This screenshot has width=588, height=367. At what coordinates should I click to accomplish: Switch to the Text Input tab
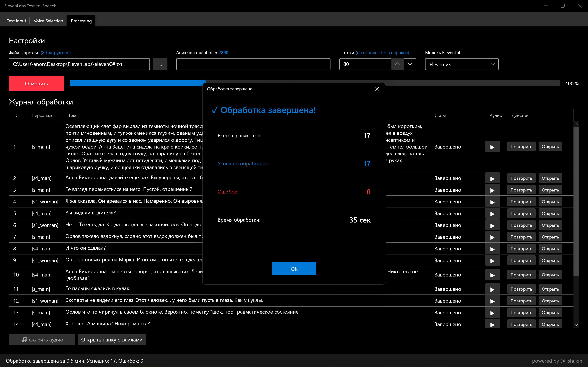pos(16,21)
